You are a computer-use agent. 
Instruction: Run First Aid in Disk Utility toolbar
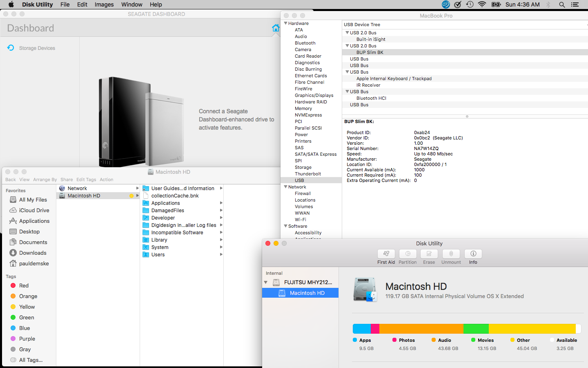pos(386,254)
